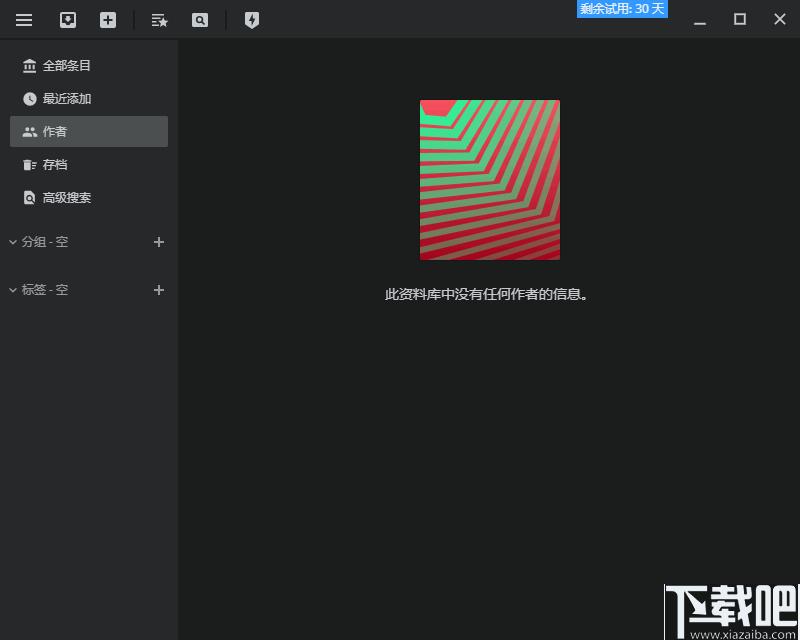Select 作者 in the sidebar
800x640 pixels.
coord(89,132)
